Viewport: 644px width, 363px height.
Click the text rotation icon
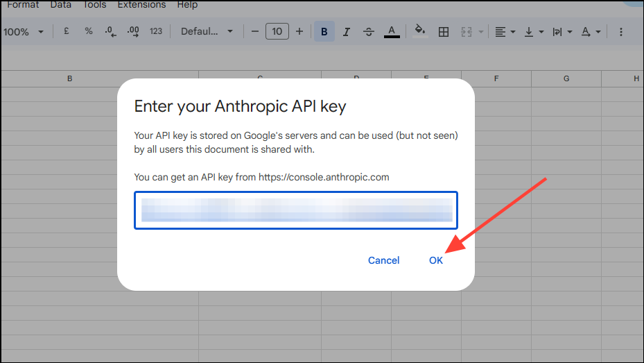586,32
